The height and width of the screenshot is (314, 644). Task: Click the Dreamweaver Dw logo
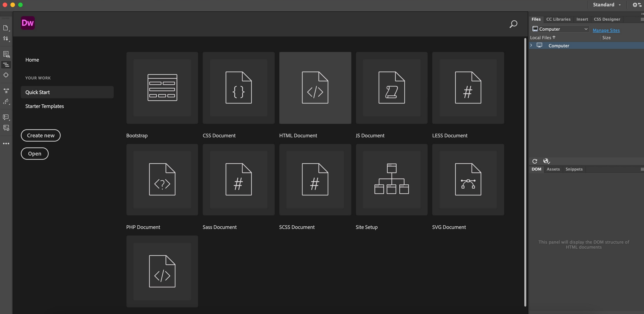[x=28, y=23]
